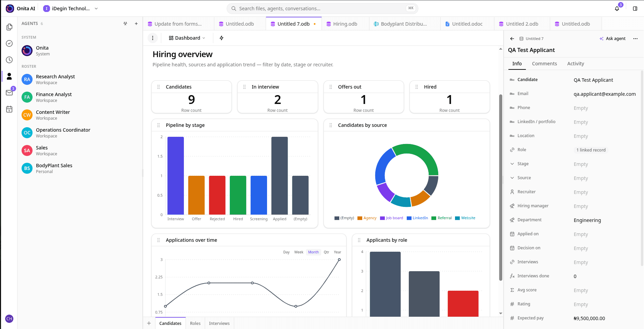Open the notifications bell
Viewport: 644px width, 329px height.
pos(617,9)
